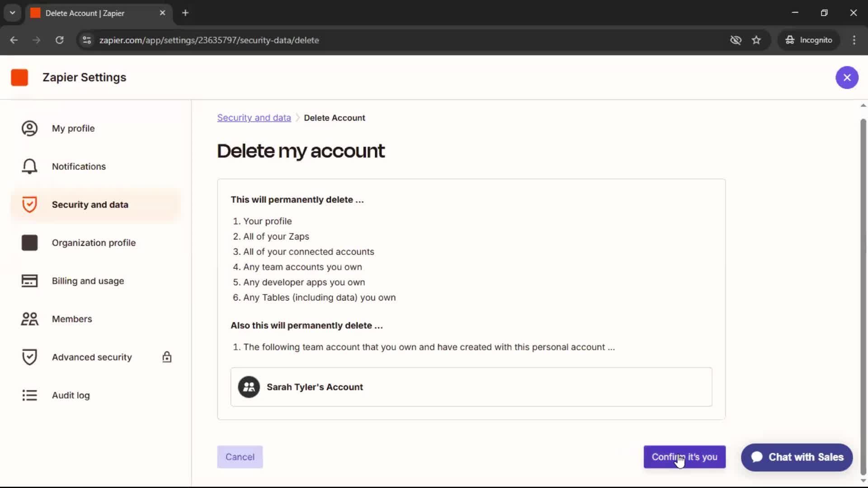
Task: Select Sarah Tyler's Account name
Action: [x=315, y=387]
